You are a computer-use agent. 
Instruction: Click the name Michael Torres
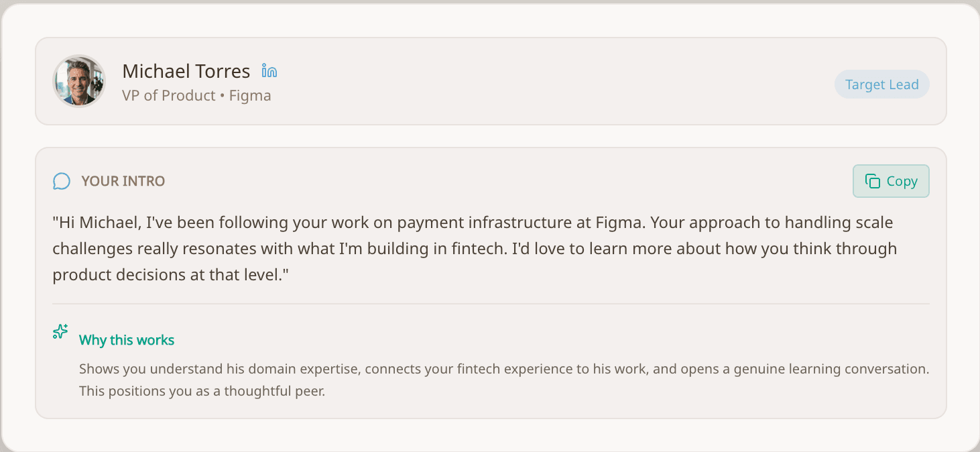pyautogui.click(x=186, y=71)
